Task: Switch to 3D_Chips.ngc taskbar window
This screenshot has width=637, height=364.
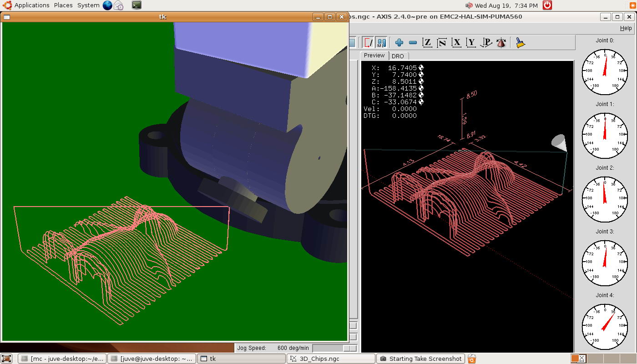Action: pyautogui.click(x=332, y=359)
